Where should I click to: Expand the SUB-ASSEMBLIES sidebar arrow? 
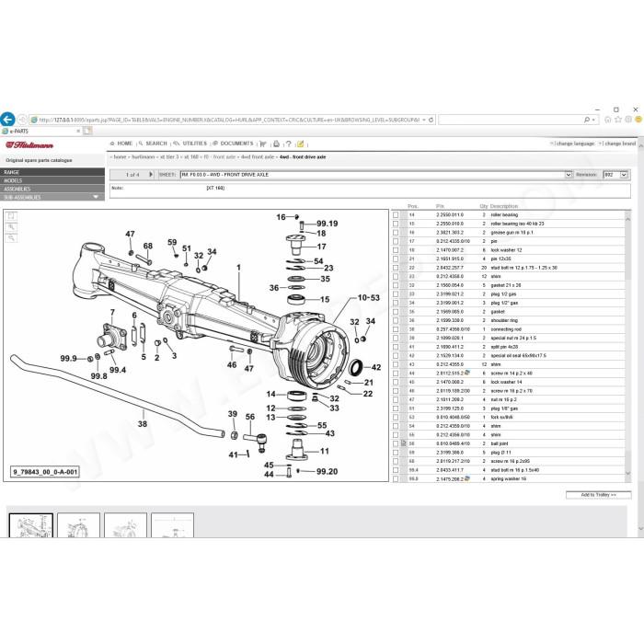coord(96,197)
